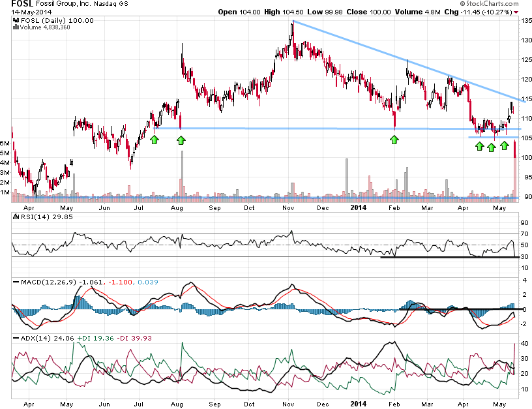Click the red -1.100 MACD signal value
The image size is (532, 409).
[120, 282]
